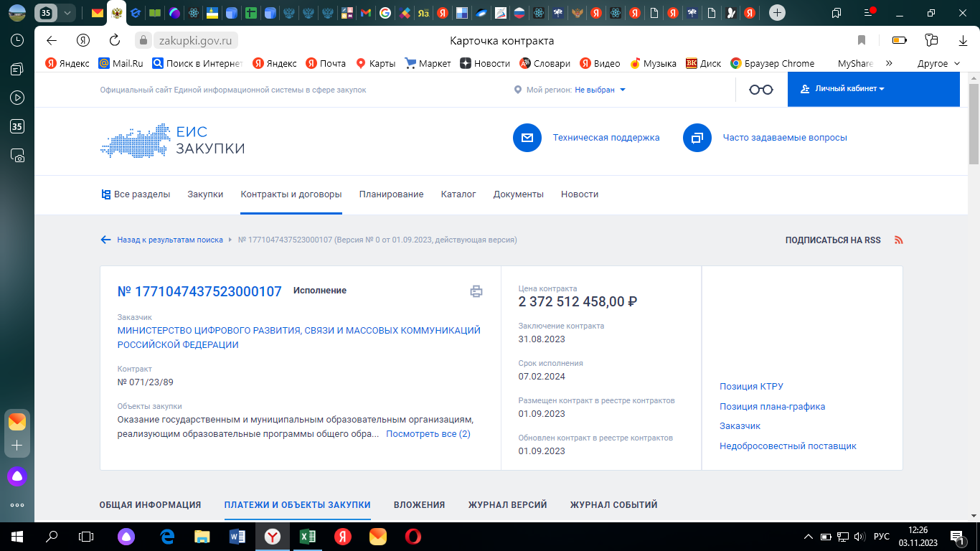Open the extensions icon in toolbar
The width and height of the screenshot is (980, 551).
click(931, 40)
